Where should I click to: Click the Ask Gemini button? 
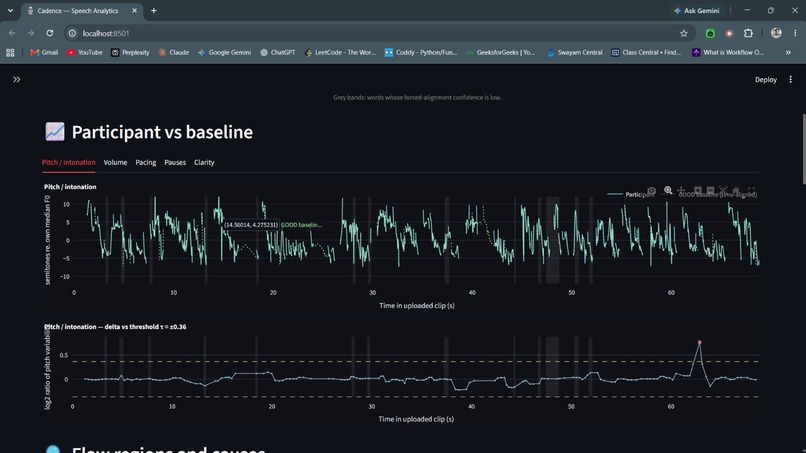click(697, 10)
